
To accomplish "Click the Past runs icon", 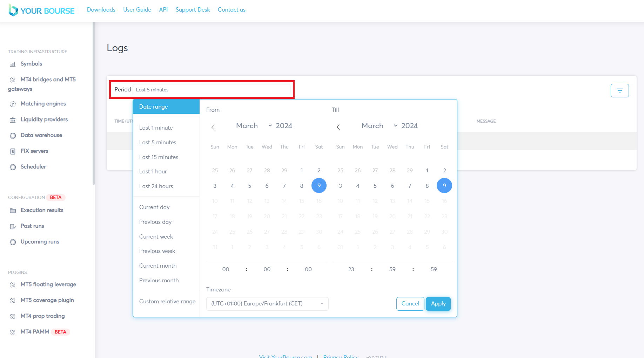I will click(x=13, y=226).
